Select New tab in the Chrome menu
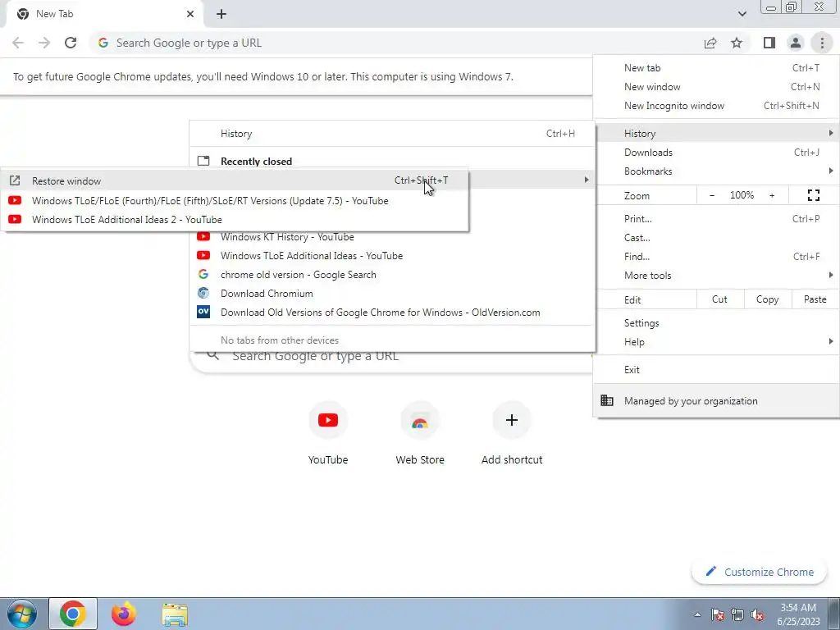840x630 pixels. tap(716, 68)
